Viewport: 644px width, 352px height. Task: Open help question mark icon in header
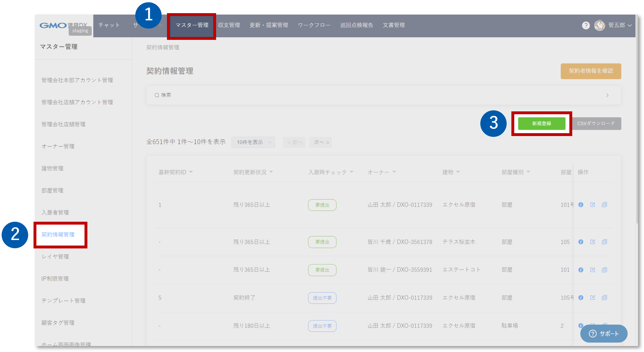[x=585, y=25]
